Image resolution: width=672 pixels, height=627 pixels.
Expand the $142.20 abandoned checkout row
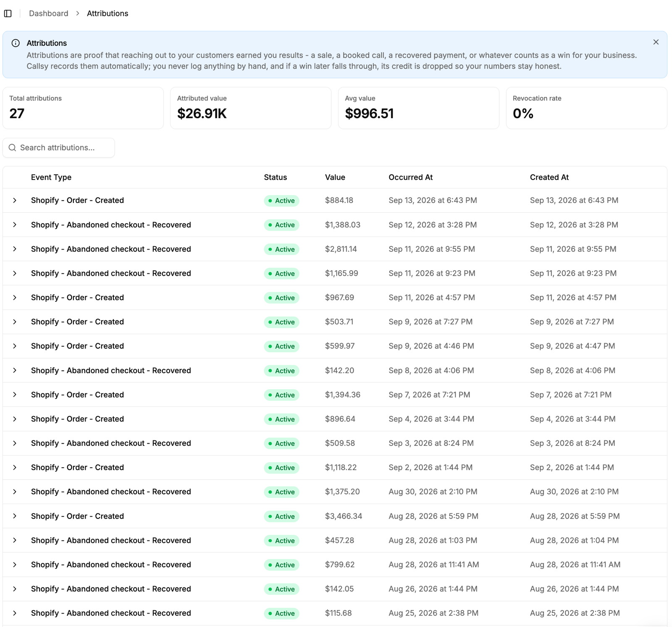tap(15, 371)
